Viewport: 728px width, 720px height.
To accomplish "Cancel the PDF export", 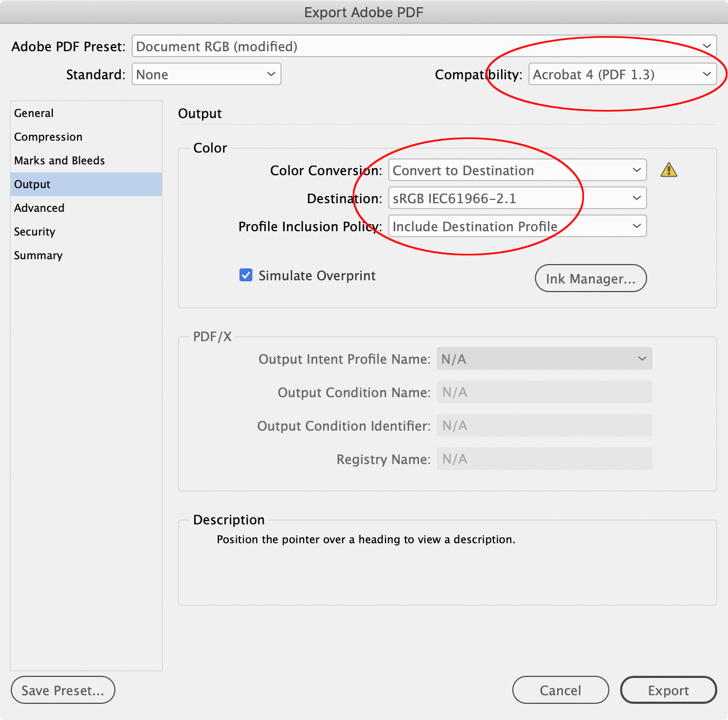I will (560, 690).
